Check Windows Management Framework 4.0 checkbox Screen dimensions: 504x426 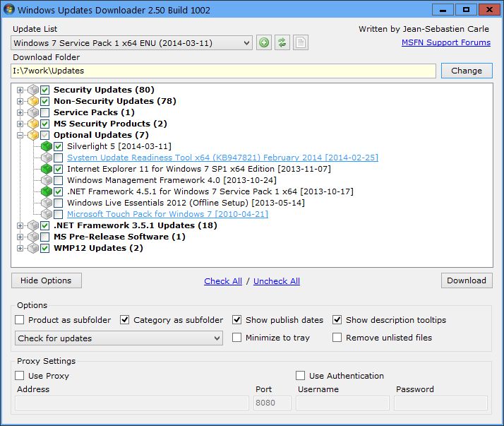[x=58, y=181]
